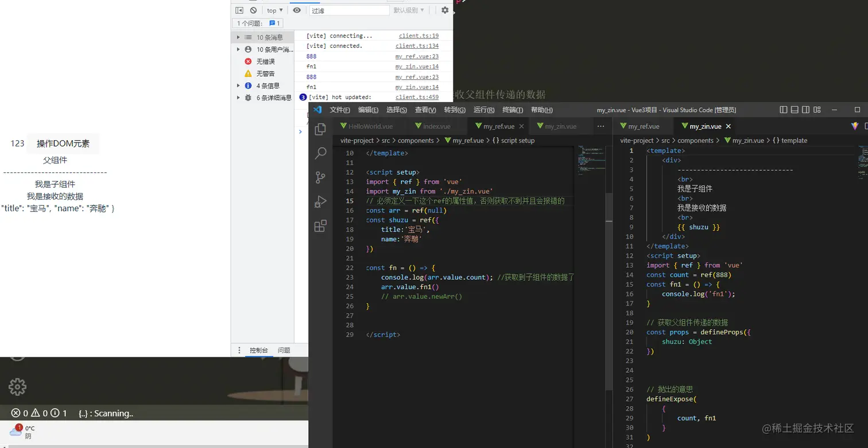Click the VS Code logo in title bar
Image resolution: width=868 pixels, height=448 pixels.
[x=317, y=110]
